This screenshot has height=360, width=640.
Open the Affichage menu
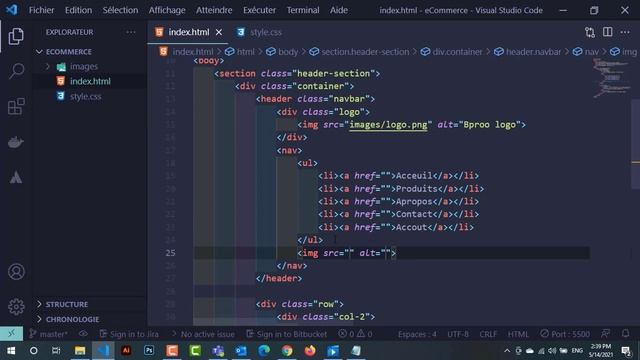point(167,10)
